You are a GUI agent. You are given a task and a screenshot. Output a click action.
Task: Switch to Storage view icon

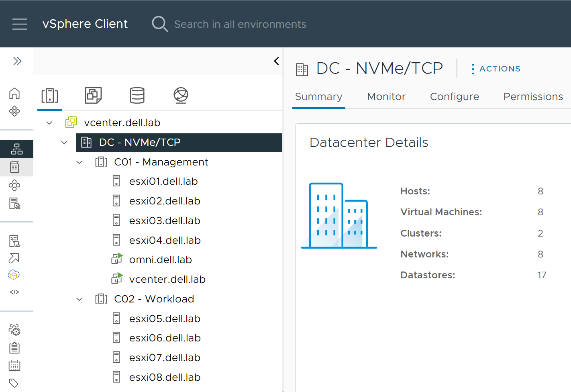[x=137, y=96]
